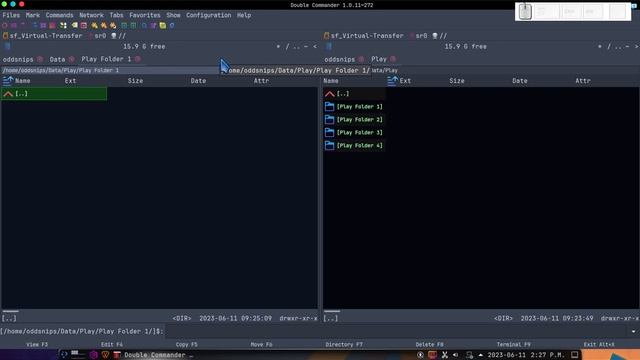Open the Configuration menu
640x360 pixels.
(x=208, y=15)
